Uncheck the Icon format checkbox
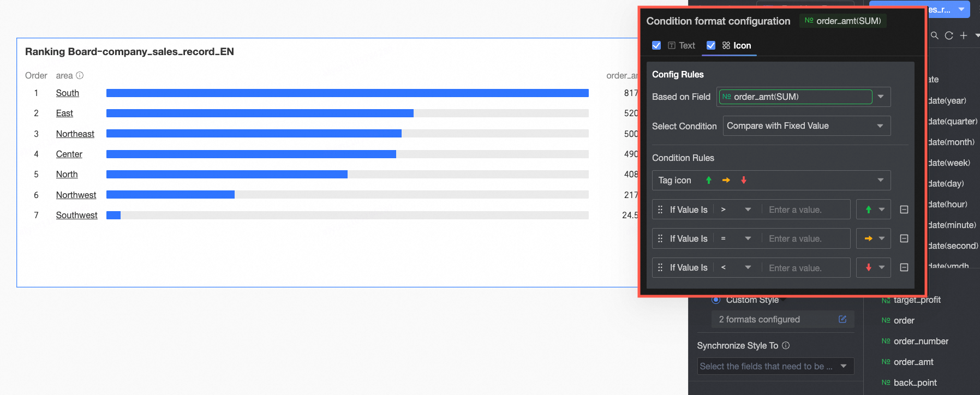The width and height of the screenshot is (980, 395). (x=711, y=45)
